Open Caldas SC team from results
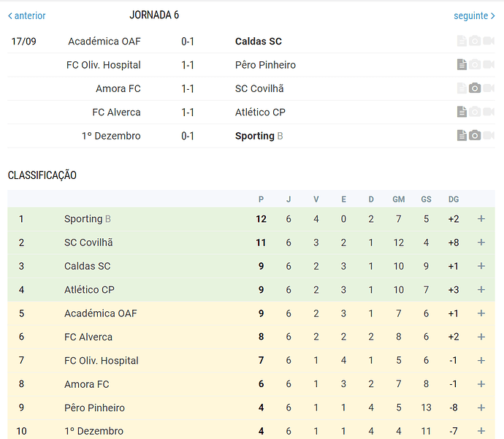The width and height of the screenshot is (504, 439). [x=259, y=41]
